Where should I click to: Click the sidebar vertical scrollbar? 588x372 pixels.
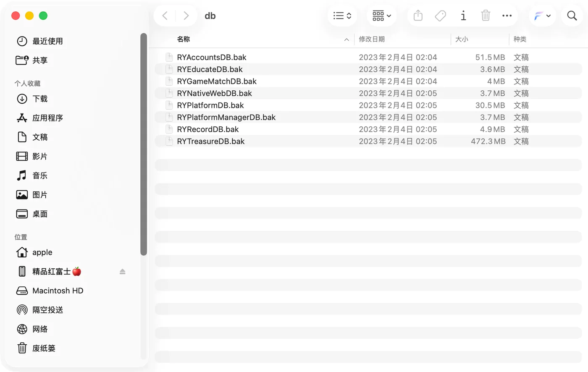(x=144, y=144)
